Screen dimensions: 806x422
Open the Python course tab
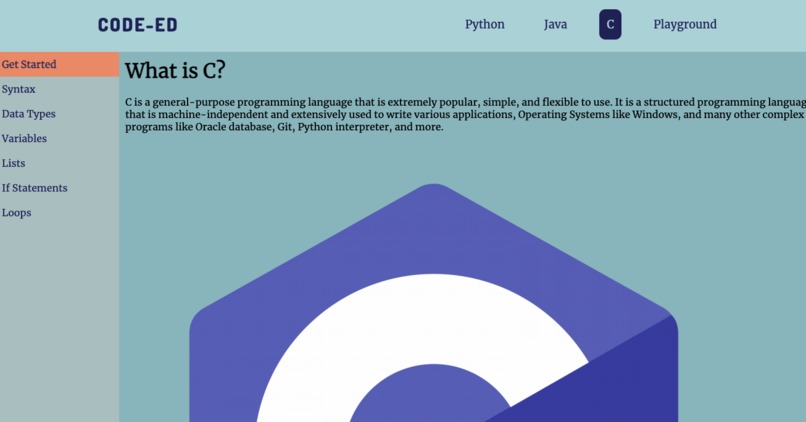pyautogui.click(x=485, y=24)
